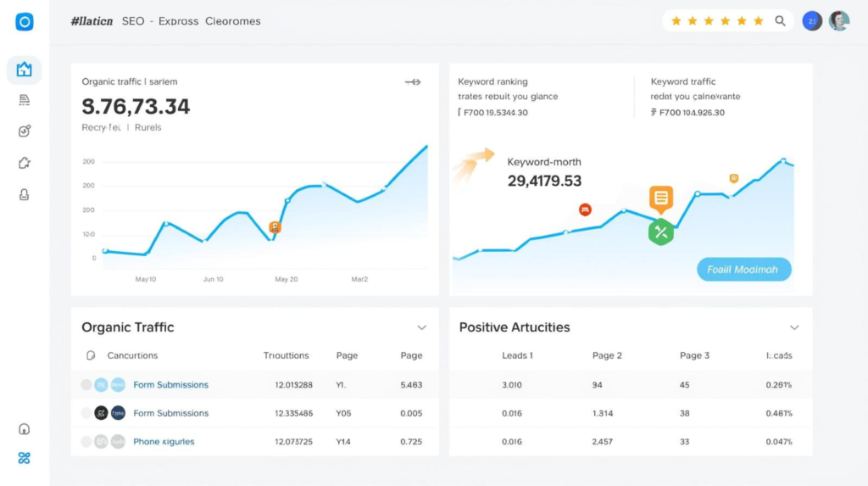The width and height of the screenshot is (868, 486).
Task: Click the lower sidebar lock-home icon
Action: point(24,429)
